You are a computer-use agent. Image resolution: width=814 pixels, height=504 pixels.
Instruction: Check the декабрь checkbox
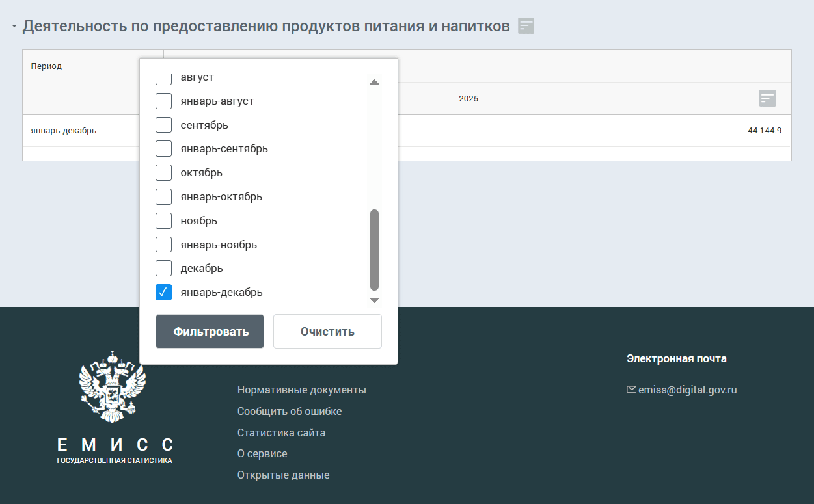pos(163,268)
